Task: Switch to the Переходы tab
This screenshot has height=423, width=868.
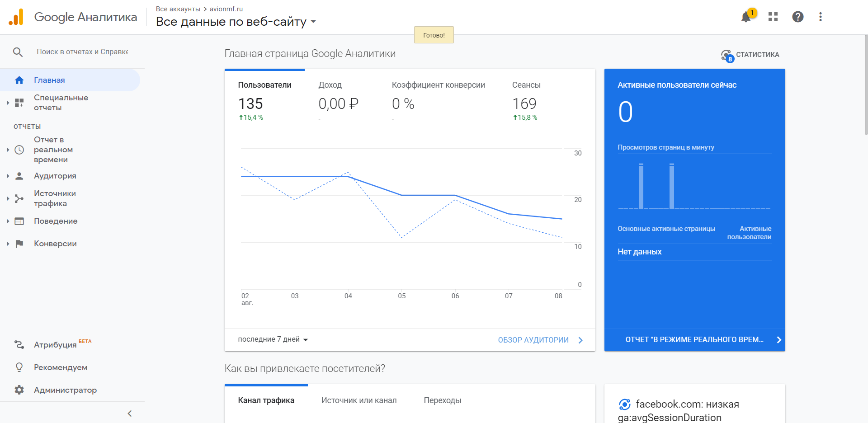Action: [442, 400]
